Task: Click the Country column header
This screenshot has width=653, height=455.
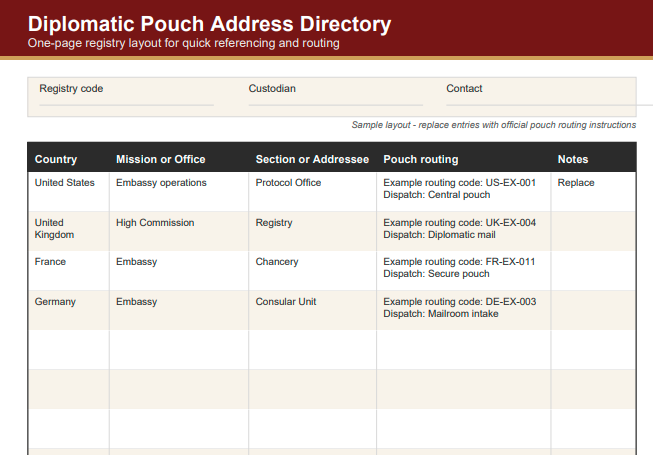Action: pyautogui.click(x=69, y=159)
